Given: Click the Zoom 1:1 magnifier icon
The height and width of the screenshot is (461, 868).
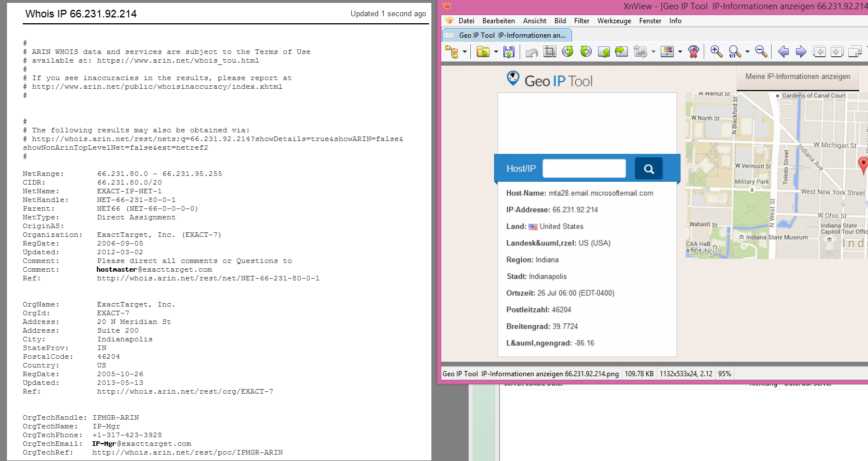Looking at the screenshot, I should [x=735, y=52].
